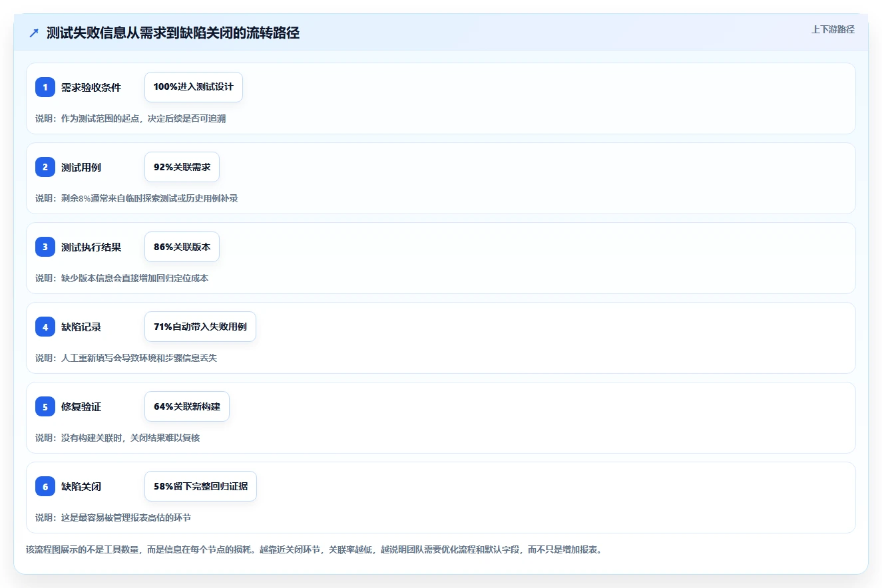Select the 需求验收条件 step label
The image size is (882, 588).
tap(91, 88)
